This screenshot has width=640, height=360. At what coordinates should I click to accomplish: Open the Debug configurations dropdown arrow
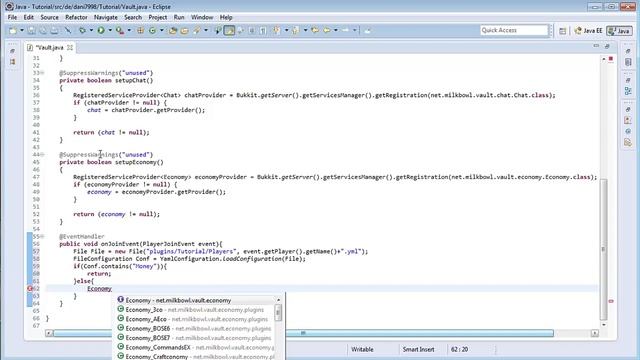coord(91,31)
